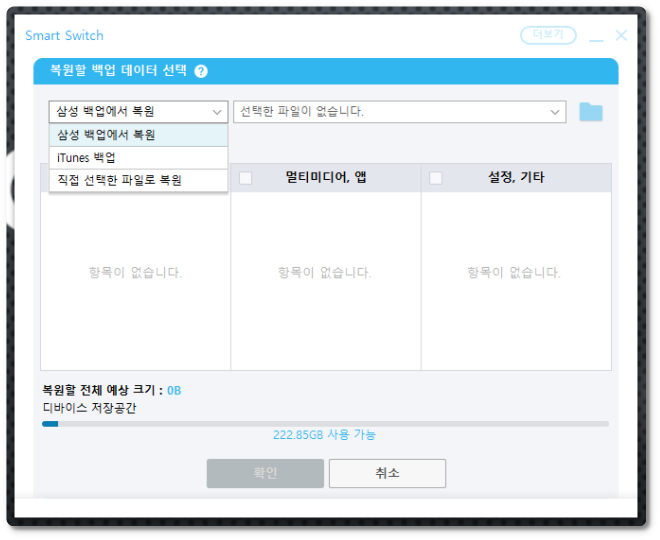This screenshot has height=540, width=660.
Task: Toggle the 설정, 기타 checkbox
Action: click(x=436, y=178)
